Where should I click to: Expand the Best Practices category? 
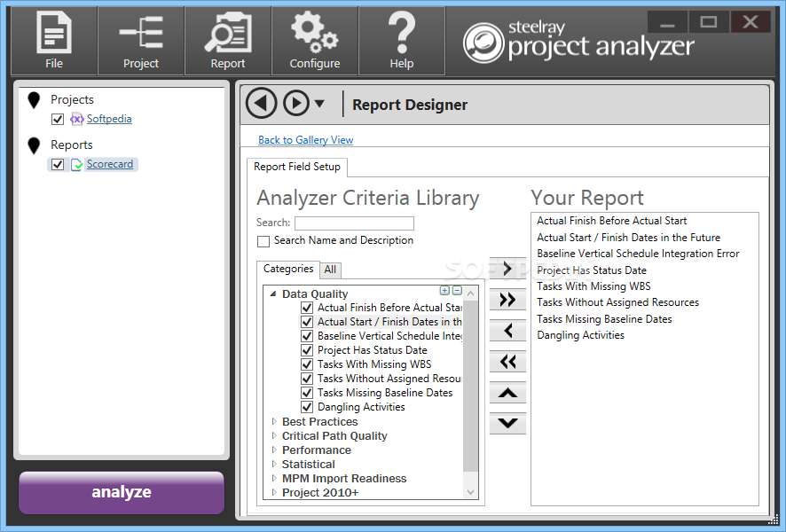point(274,421)
